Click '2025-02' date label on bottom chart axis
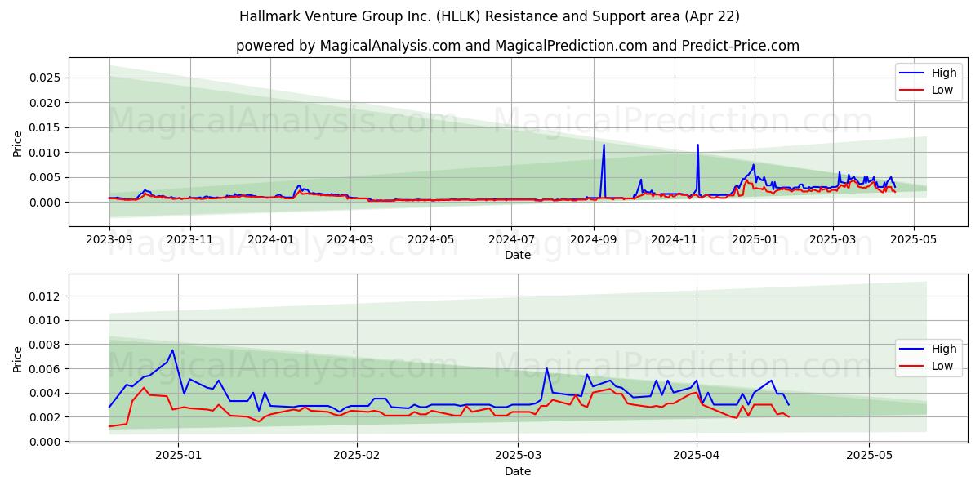 tap(358, 456)
